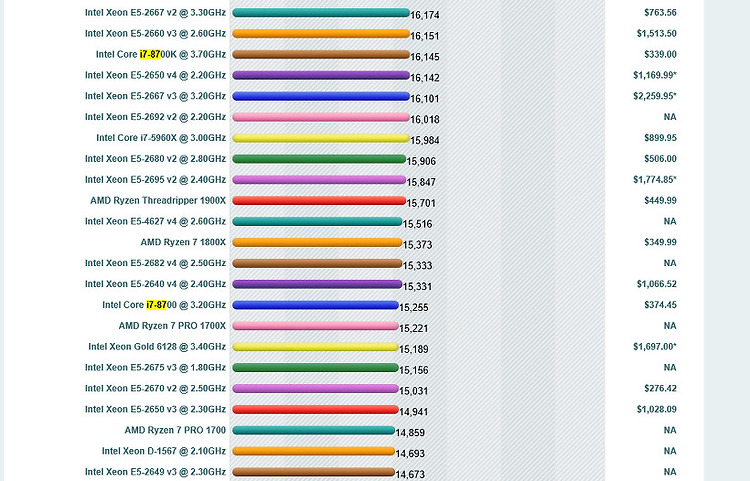Open the AMD Ryzen Threadripper 1900X link
750x481 pixels.
tap(158, 200)
